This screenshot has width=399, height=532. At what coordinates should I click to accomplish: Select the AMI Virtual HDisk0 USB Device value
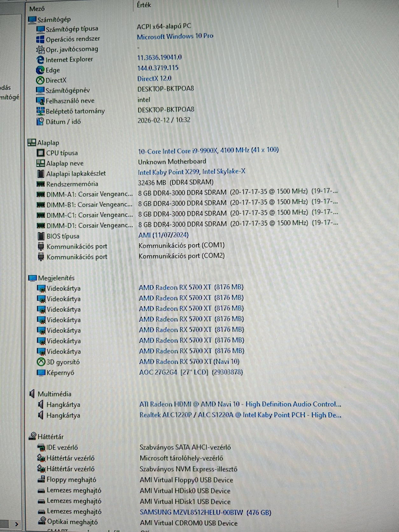pos(185,491)
